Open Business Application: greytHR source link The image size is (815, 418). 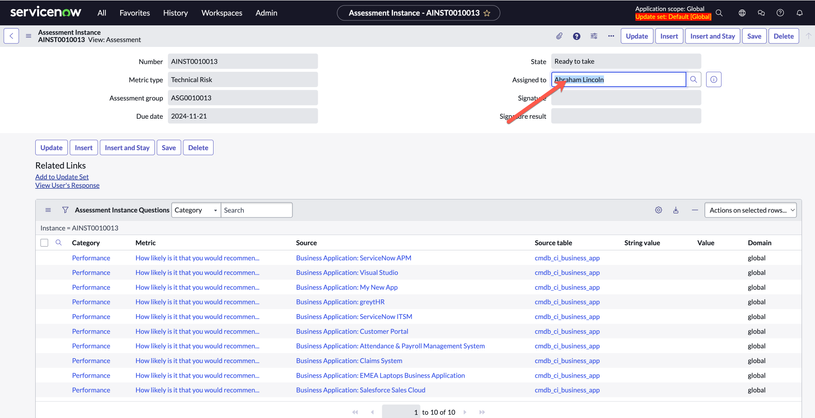coord(340,302)
